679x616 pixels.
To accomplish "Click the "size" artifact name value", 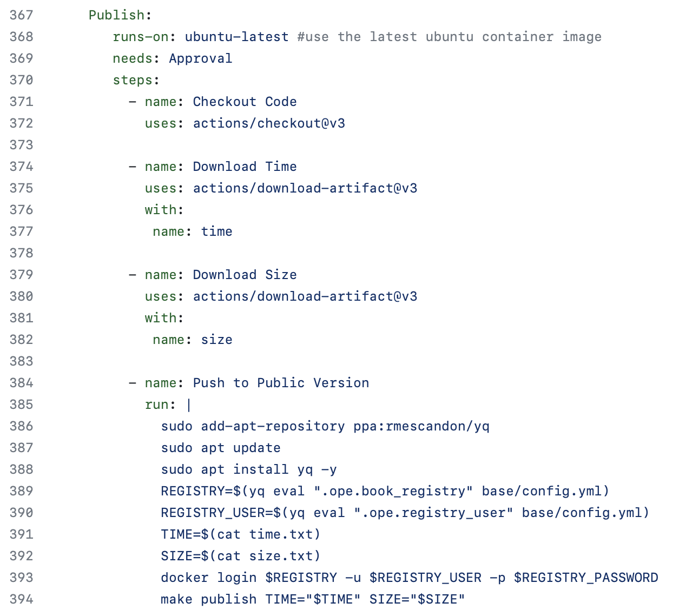I will [216, 340].
